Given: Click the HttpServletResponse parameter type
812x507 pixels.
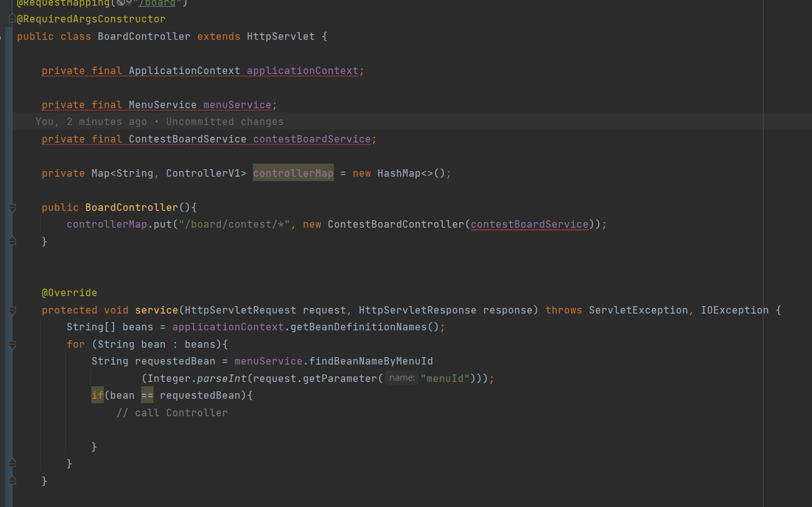Looking at the screenshot, I should coord(418,310).
